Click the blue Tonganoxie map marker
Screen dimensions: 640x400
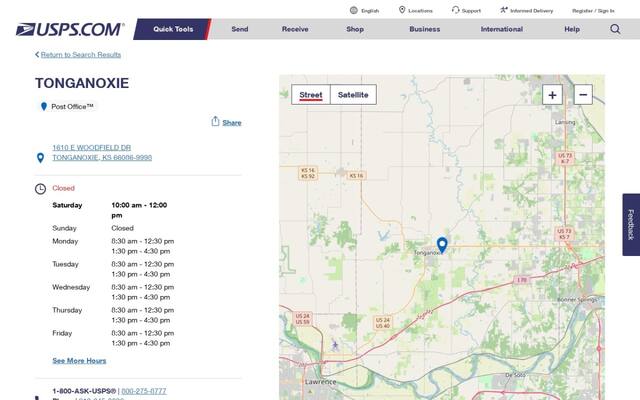point(442,245)
